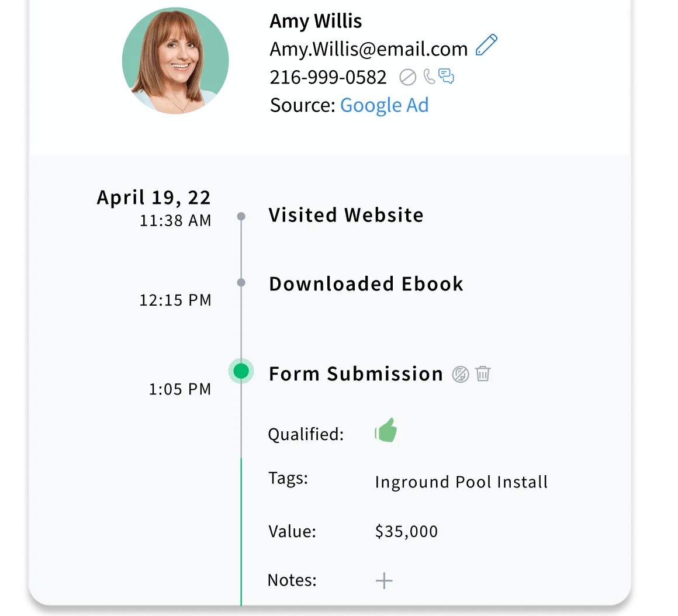Toggle the Qualified thumbs-up icon
Screen dimensions: 678x616
pyautogui.click(x=386, y=430)
